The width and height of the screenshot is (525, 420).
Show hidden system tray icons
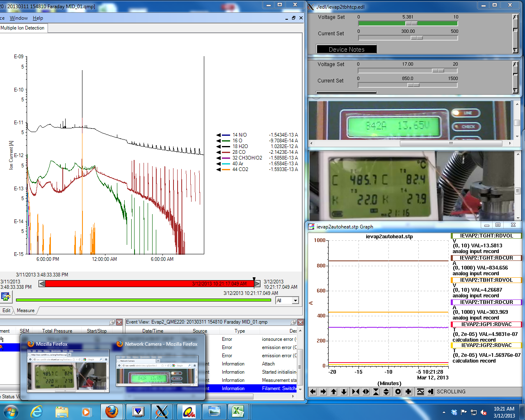click(444, 412)
